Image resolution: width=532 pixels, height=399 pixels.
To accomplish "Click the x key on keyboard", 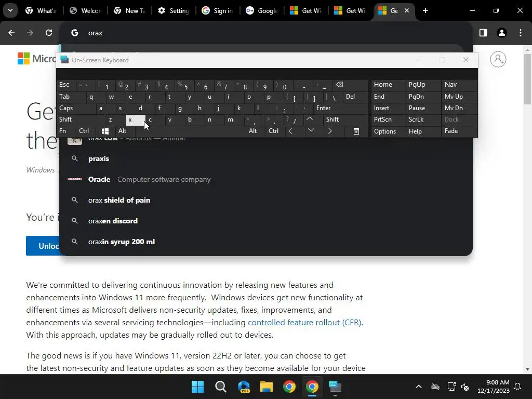I will 136,120.
